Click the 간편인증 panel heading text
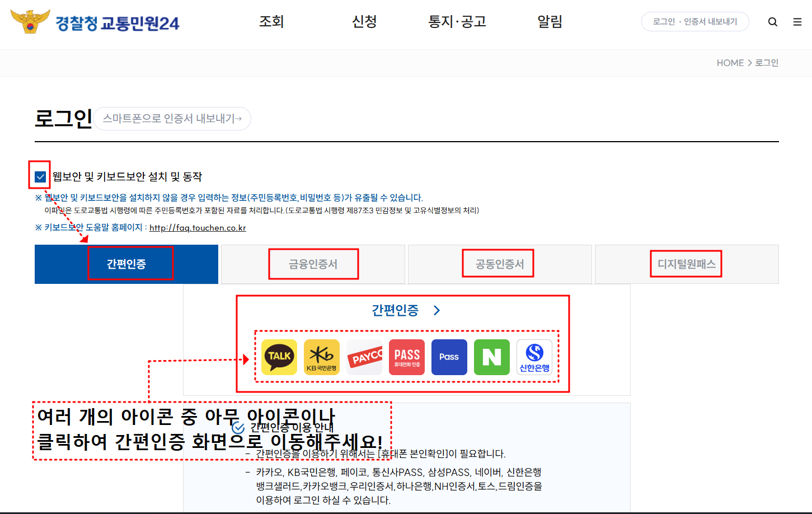812x514 pixels. [x=395, y=310]
